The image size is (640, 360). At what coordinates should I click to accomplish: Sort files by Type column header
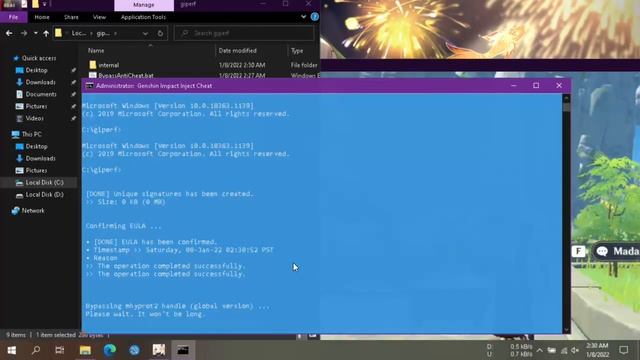click(297, 51)
